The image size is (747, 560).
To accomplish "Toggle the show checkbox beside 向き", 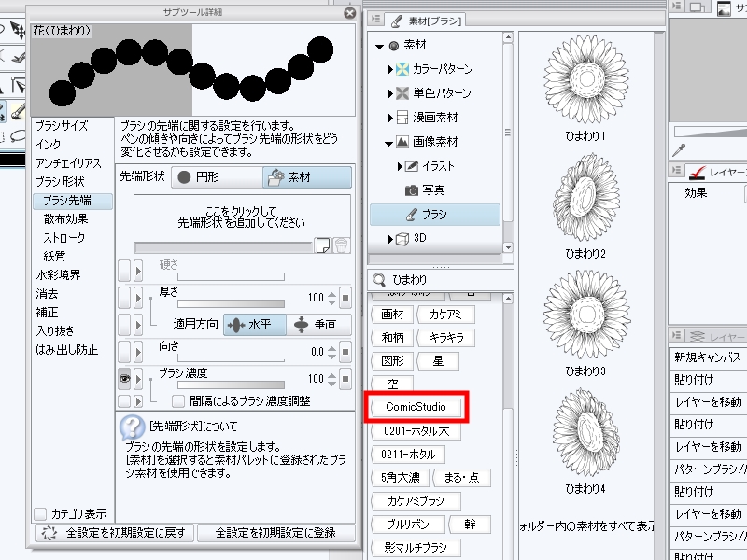I will pyautogui.click(x=124, y=352).
